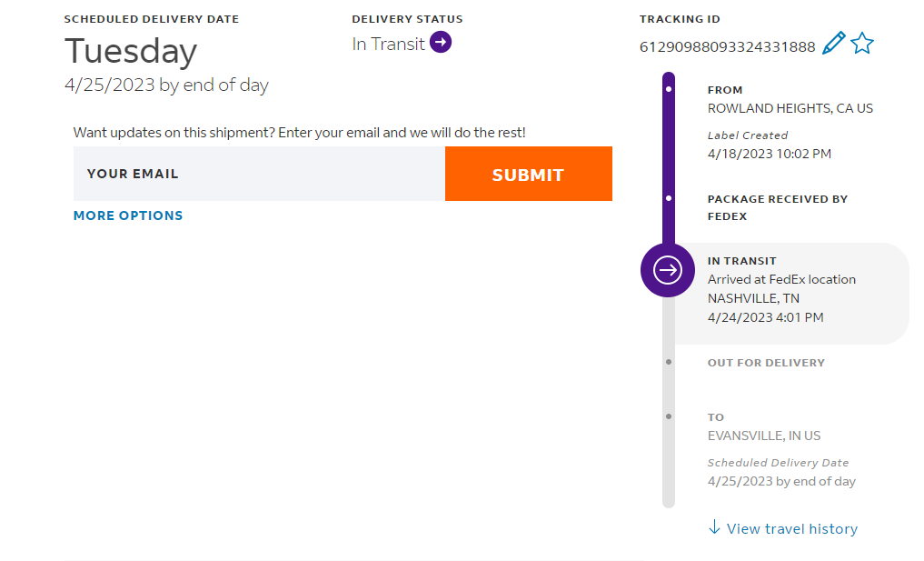924x561 pixels.
Task: Click the From timeline dot marker
Action: pos(669,89)
